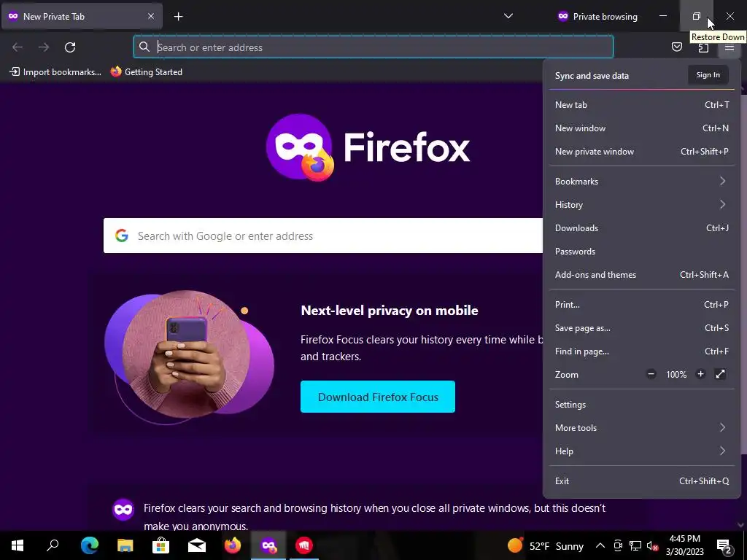Open Getting Started bookmark
Screen dimensions: 747x560
tap(146, 72)
